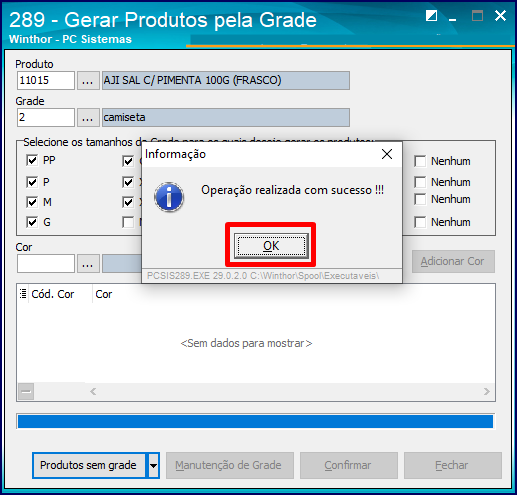
Task: Toggle the unchecked checkbox beside G row
Action: point(128,222)
